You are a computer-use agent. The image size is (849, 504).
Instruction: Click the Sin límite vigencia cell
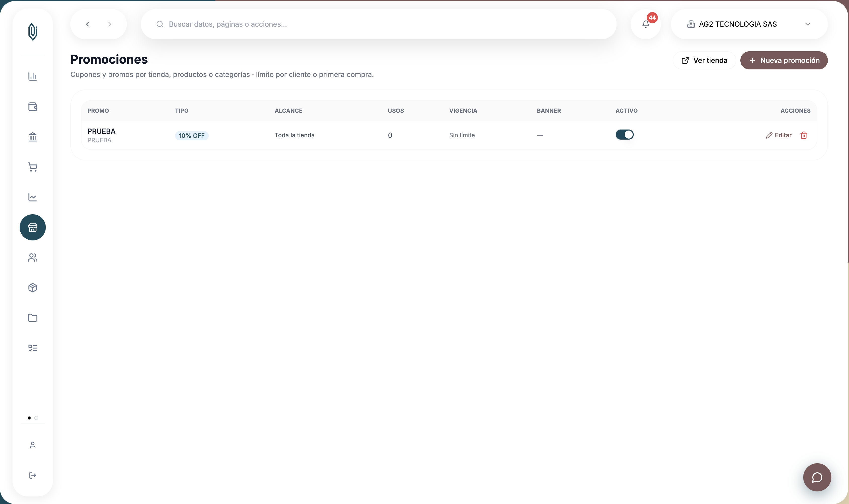click(461, 135)
